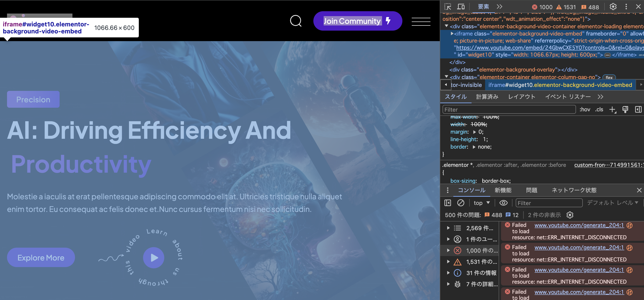Screen dimensions: 644x300
Task: Open the drawer kebab menu
Action: click(x=447, y=190)
